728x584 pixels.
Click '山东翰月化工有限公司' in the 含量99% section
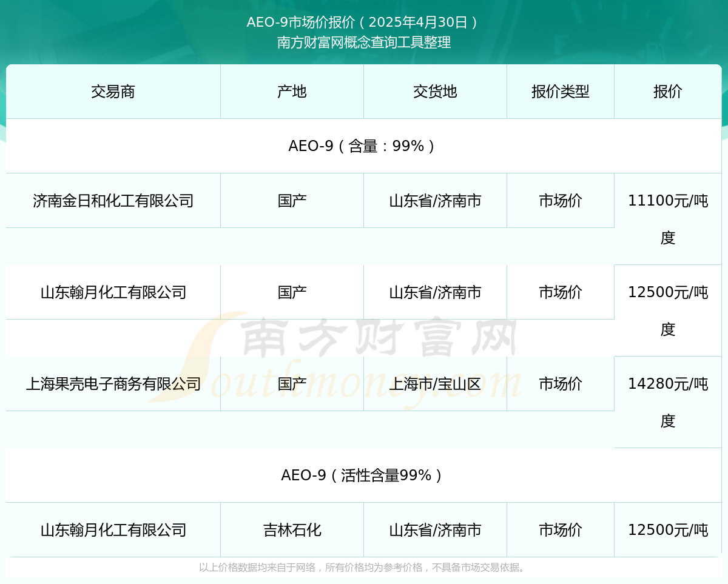tap(113, 292)
